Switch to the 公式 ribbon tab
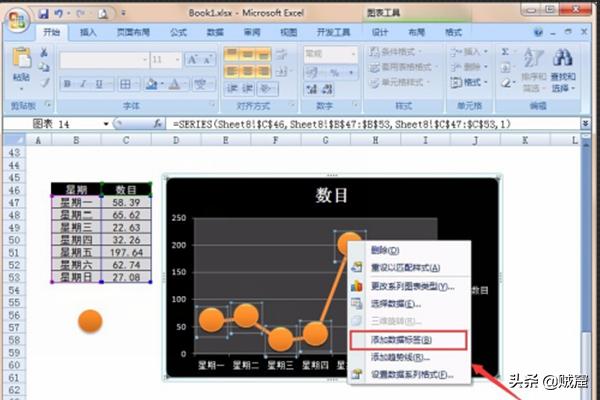Image resolution: width=600 pixels, height=400 pixels. click(178, 33)
